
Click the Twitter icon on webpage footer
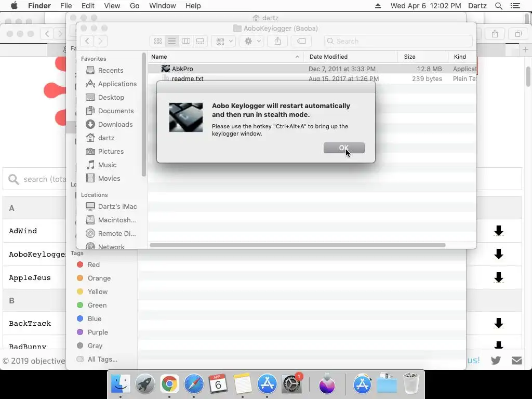[496, 361]
